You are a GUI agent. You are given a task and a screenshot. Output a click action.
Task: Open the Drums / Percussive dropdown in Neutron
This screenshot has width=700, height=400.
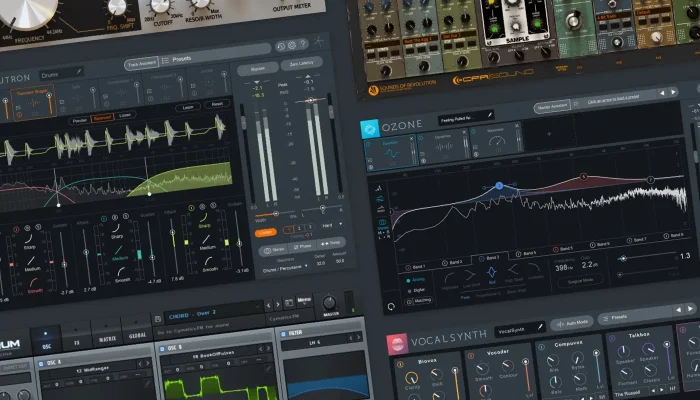(x=285, y=269)
